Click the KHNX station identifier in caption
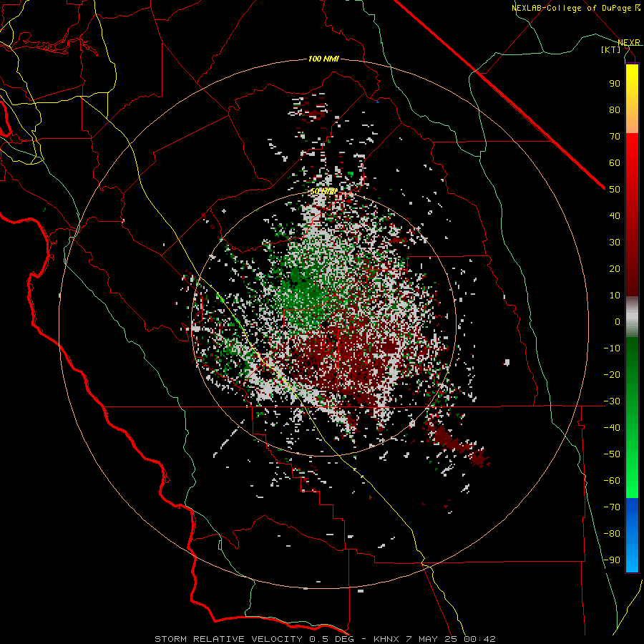The height and width of the screenshot is (644, 644). tap(386, 639)
